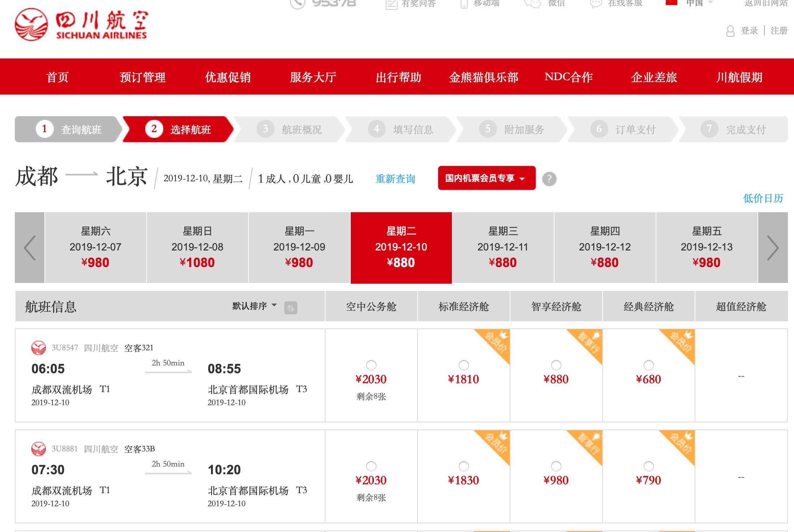Click 注册 register link

pos(779,31)
